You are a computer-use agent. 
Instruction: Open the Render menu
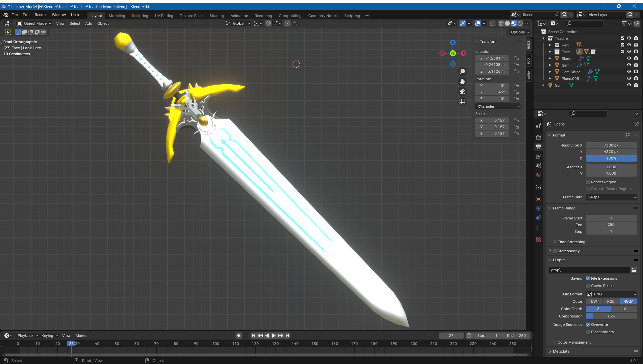pyautogui.click(x=41, y=15)
